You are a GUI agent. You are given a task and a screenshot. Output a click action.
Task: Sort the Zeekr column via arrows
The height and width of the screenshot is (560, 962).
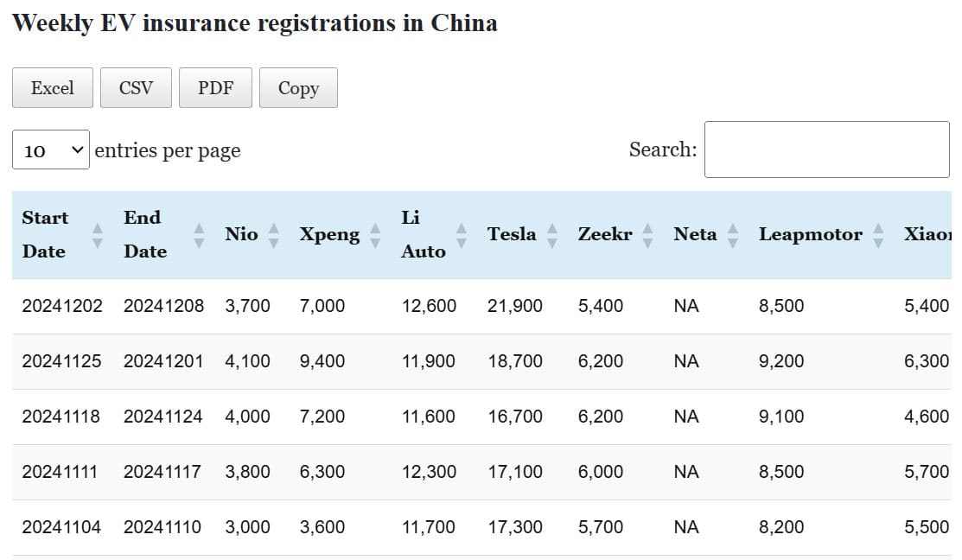pyautogui.click(x=648, y=235)
